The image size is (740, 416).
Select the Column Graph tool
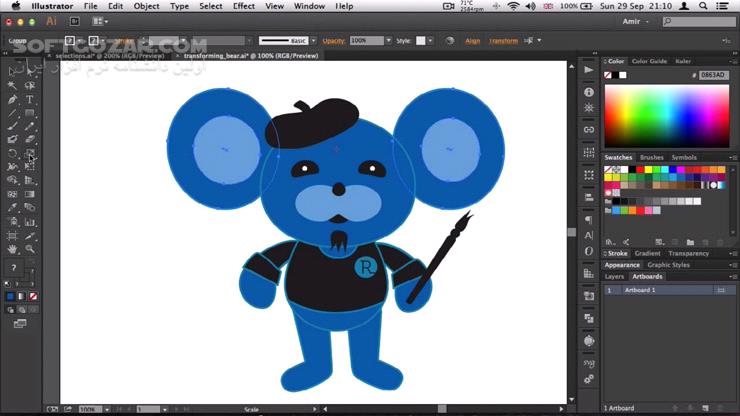tap(29, 222)
